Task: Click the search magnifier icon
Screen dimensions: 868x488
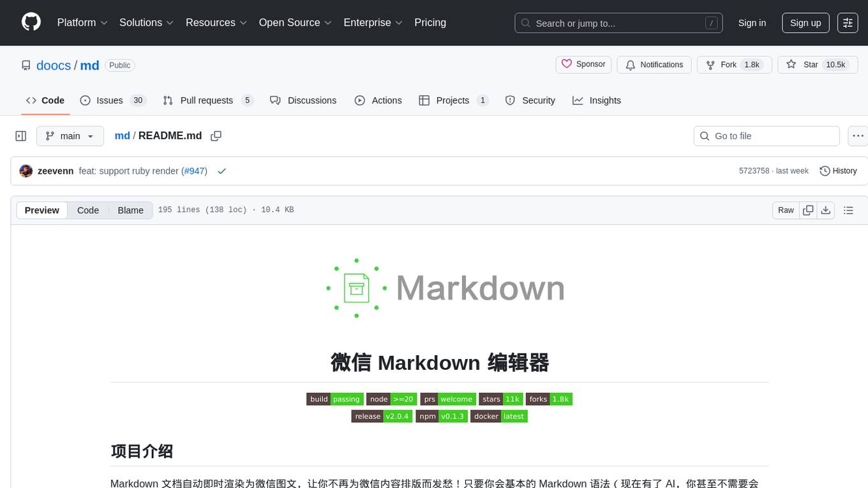Action: (x=526, y=23)
